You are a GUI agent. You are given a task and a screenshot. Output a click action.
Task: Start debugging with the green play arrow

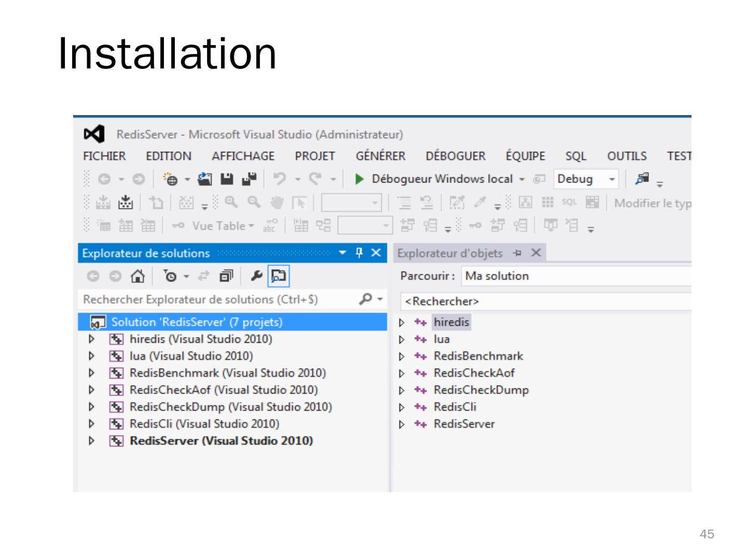click(x=359, y=179)
